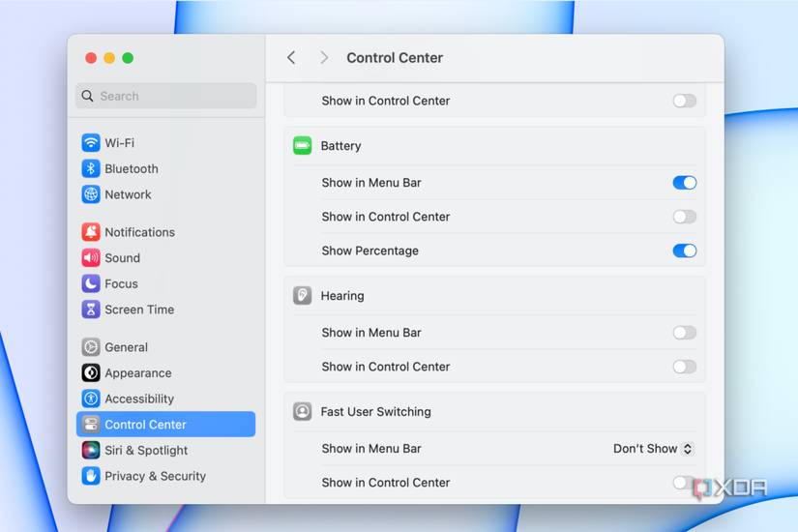Click the Bluetooth icon in sidebar

(x=91, y=168)
